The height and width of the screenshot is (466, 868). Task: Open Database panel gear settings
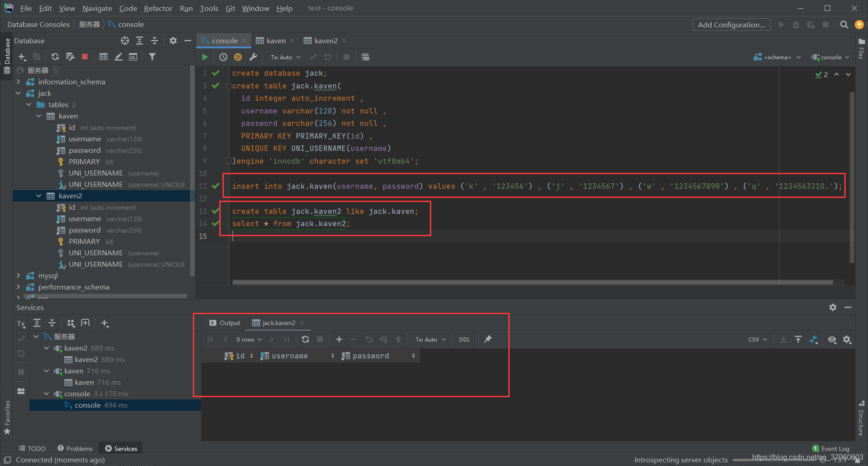click(173, 41)
